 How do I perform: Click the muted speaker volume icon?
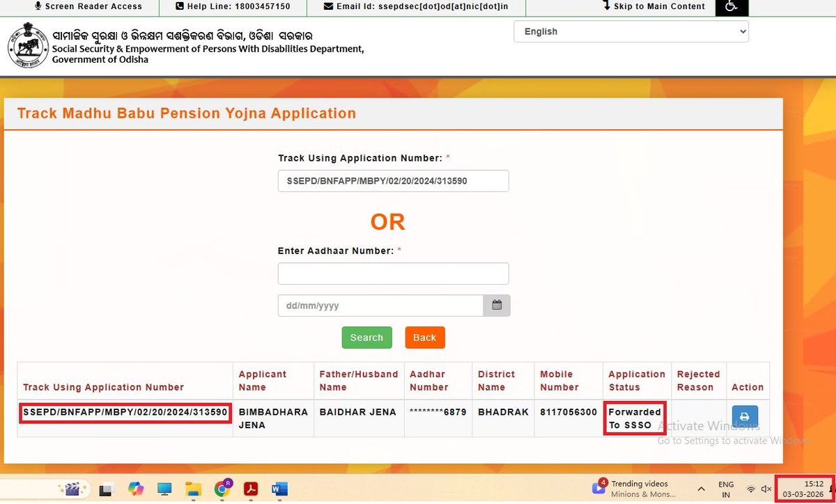click(x=766, y=489)
